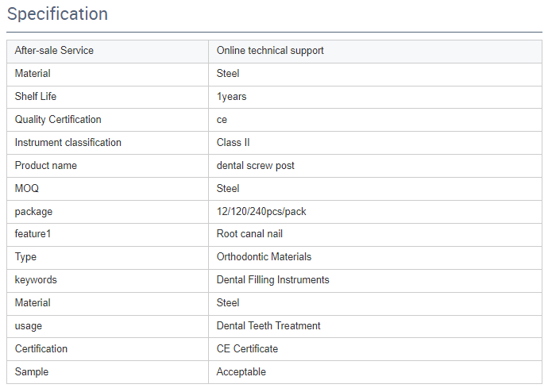Image resolution: width=552 pixels, height=392 pixels.
Task: Select the CE Certificate value
Action: click(x=247, y=349)
